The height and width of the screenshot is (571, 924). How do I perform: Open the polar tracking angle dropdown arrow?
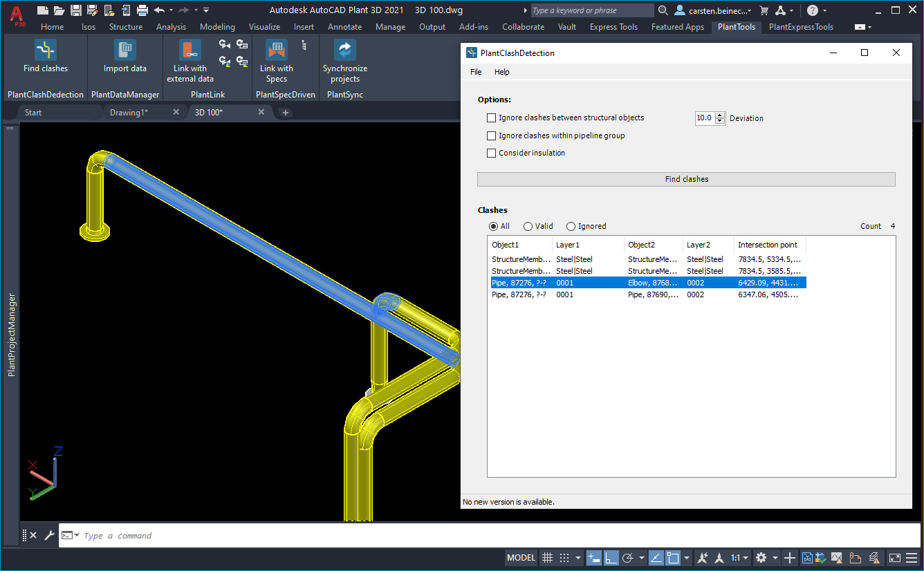tap(641, 558)
